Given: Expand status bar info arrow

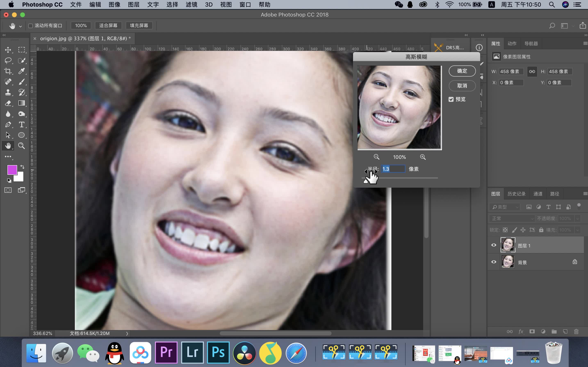Looking at the screenshot, I should pos(127,334).
